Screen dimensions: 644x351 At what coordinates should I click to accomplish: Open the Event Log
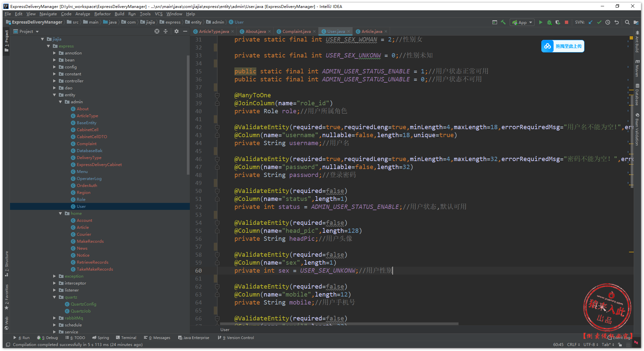tap(620, 337)
